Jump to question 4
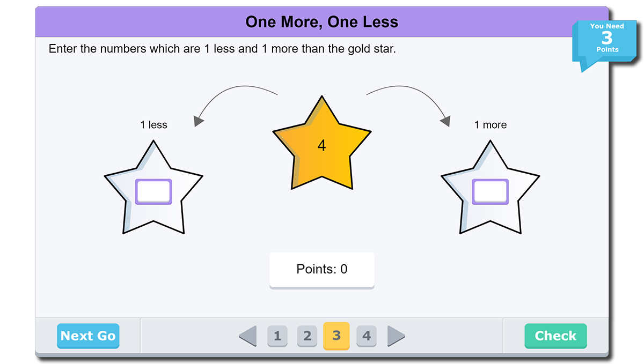This screenshot has height=364, width=644. point(367,336)
